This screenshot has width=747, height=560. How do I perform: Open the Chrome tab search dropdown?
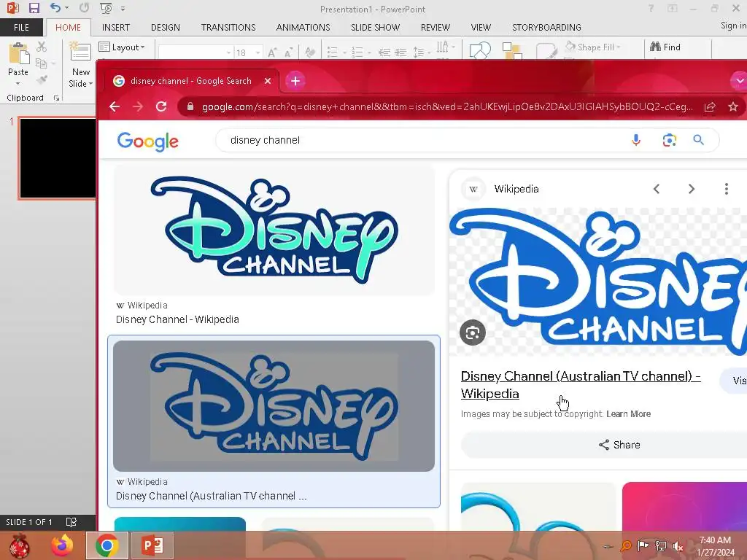tap(739, 81)
